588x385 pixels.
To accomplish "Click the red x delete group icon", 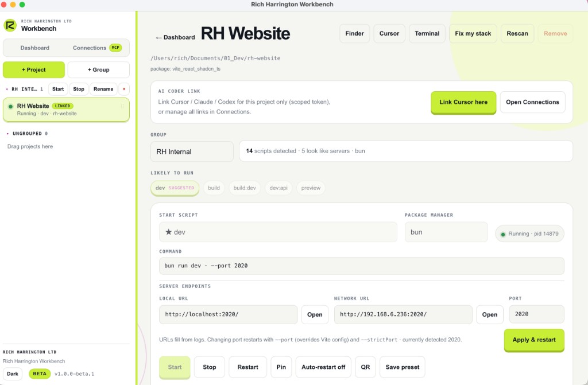I will [124, 89].
